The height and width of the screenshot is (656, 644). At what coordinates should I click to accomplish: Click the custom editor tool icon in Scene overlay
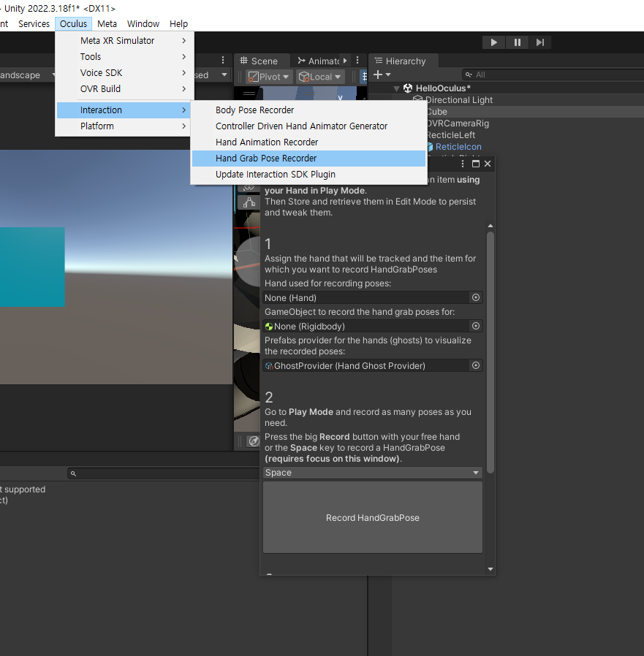tap(249, 202)
